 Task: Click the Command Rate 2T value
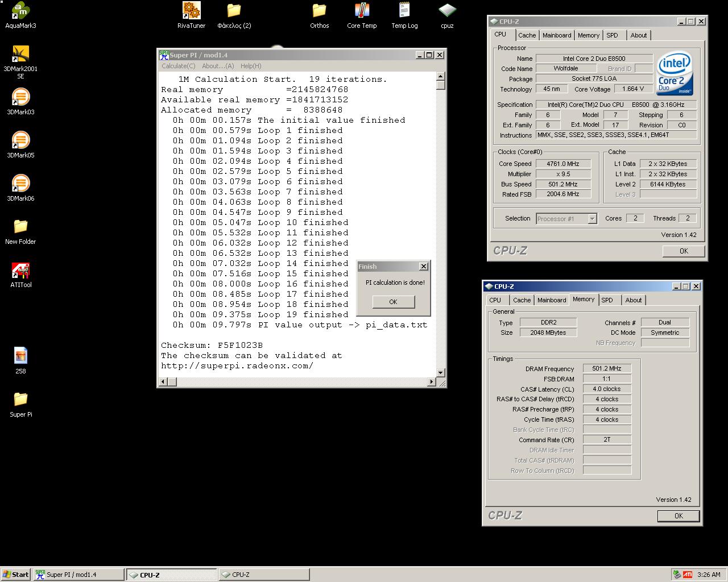click(x=607, y=439)
